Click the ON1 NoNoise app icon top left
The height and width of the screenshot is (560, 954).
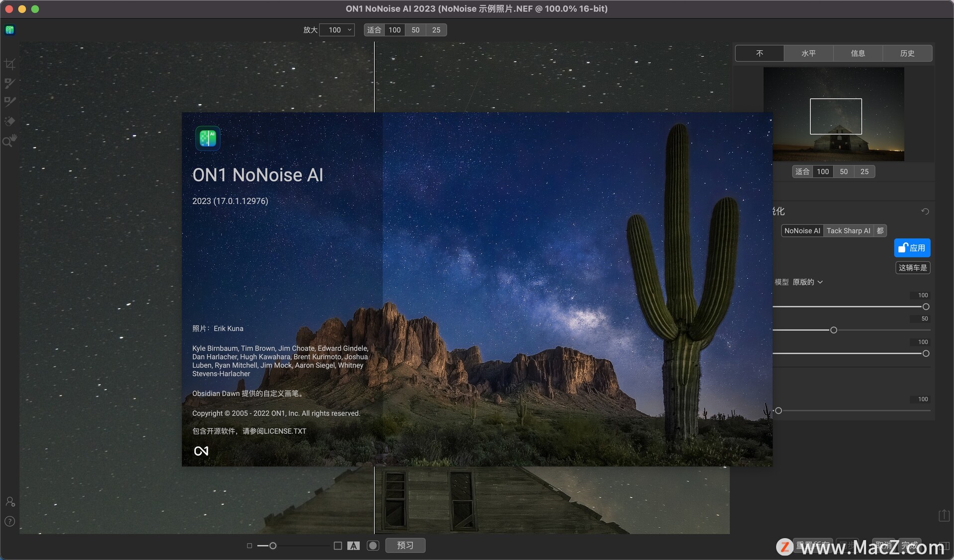click(10, 30)
